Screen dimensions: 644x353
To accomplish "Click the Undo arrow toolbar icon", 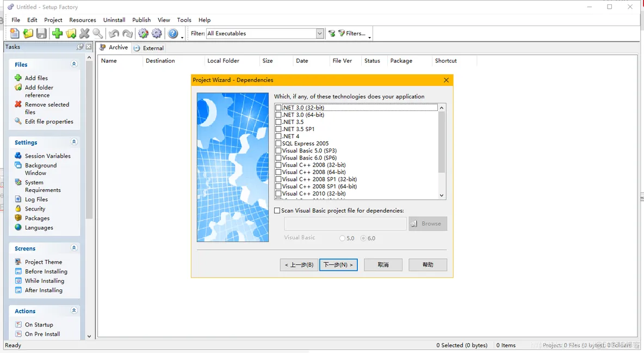I will tap(114, 33).
